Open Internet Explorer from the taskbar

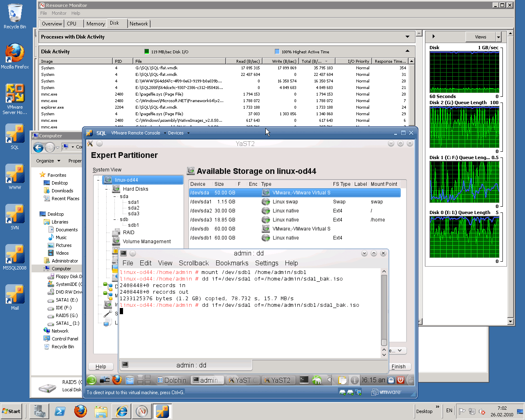coord(121,411)
